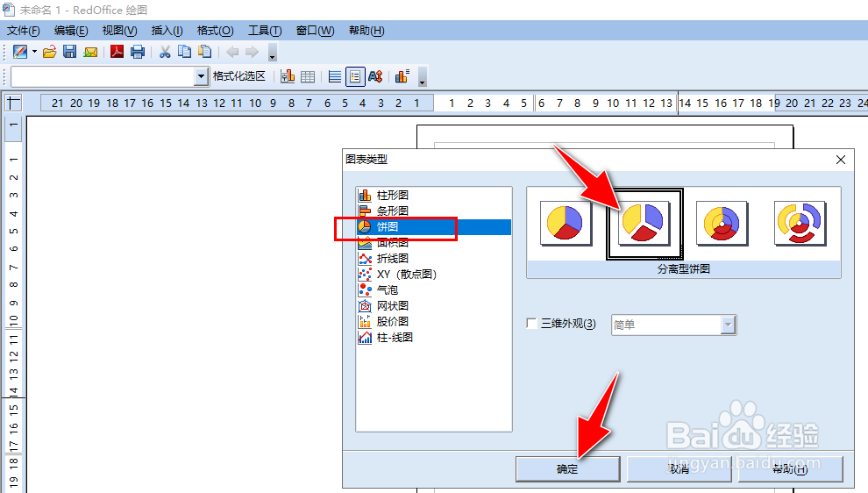This screenshot has height=493, width=868.
Task: Click the 取消 button
Action: coord(679,469)
